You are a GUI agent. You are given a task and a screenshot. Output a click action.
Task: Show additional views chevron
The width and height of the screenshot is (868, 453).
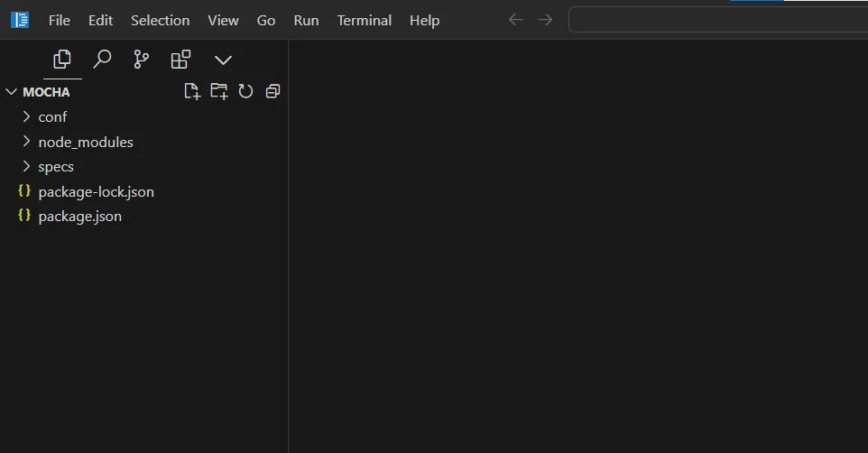click(x=223, y=60)
